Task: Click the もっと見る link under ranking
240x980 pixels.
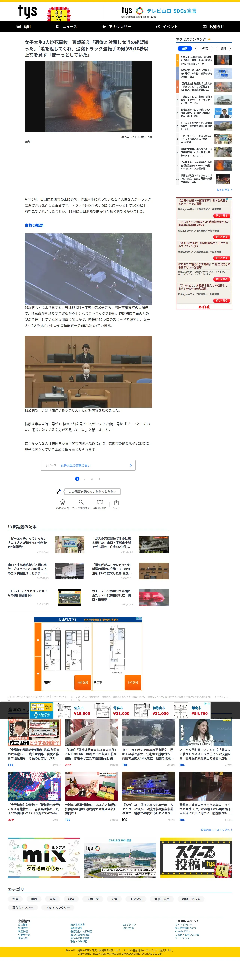Action: pos(224,189)
